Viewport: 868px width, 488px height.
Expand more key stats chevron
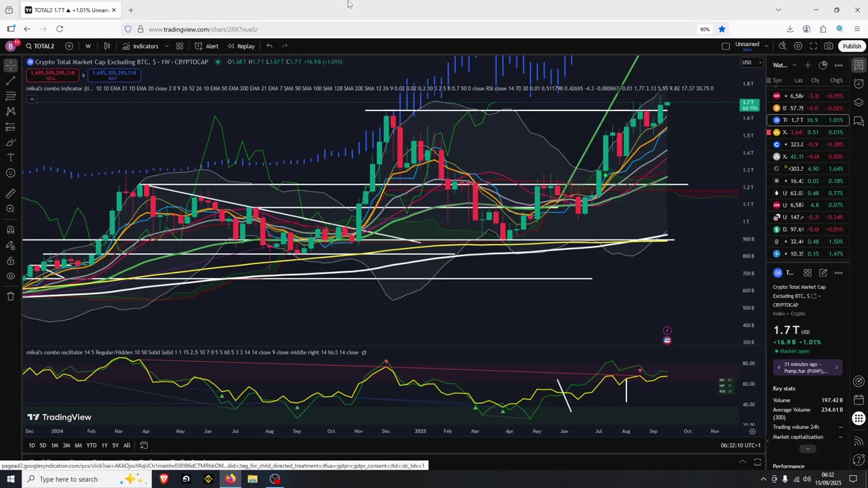click(x=807, y=449)
